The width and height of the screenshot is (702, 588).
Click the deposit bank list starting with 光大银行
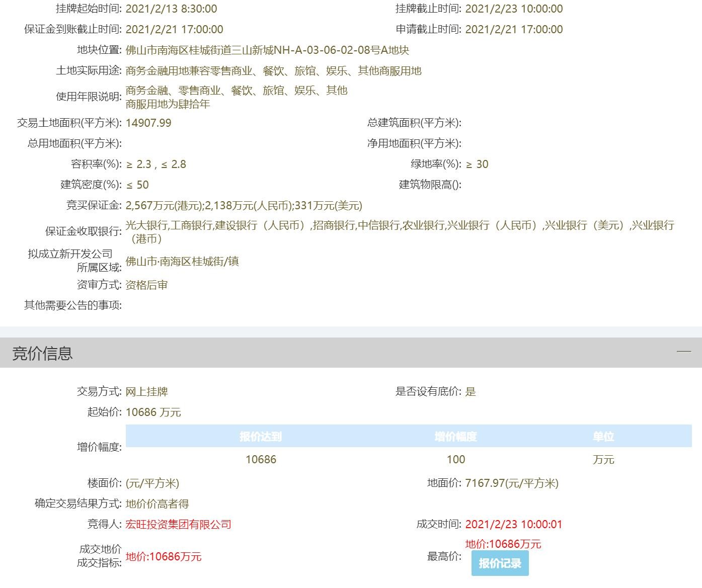click(400, 226)
